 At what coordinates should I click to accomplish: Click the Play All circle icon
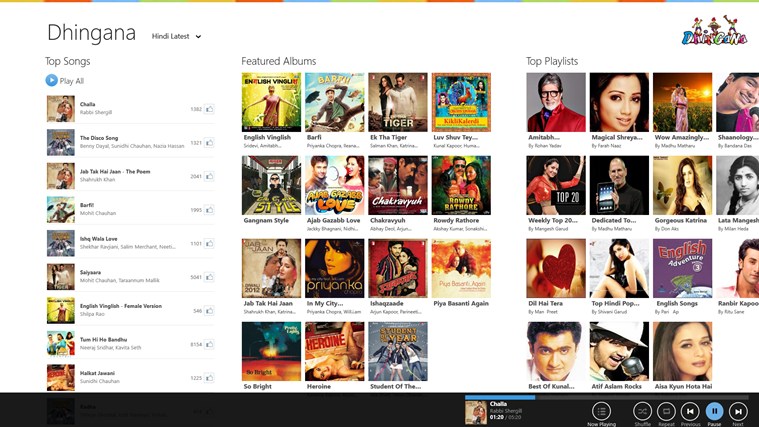click(x=51, y=80)
